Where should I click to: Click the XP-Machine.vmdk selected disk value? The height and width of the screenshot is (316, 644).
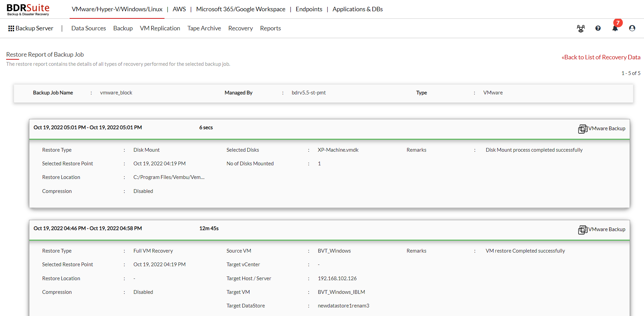tap(338, 150)
